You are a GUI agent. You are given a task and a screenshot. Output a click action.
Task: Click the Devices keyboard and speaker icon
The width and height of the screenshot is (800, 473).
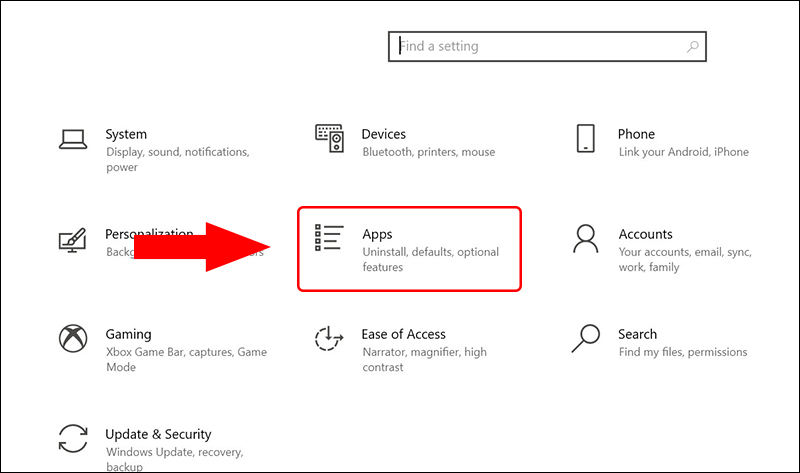[x=329, y=139]
